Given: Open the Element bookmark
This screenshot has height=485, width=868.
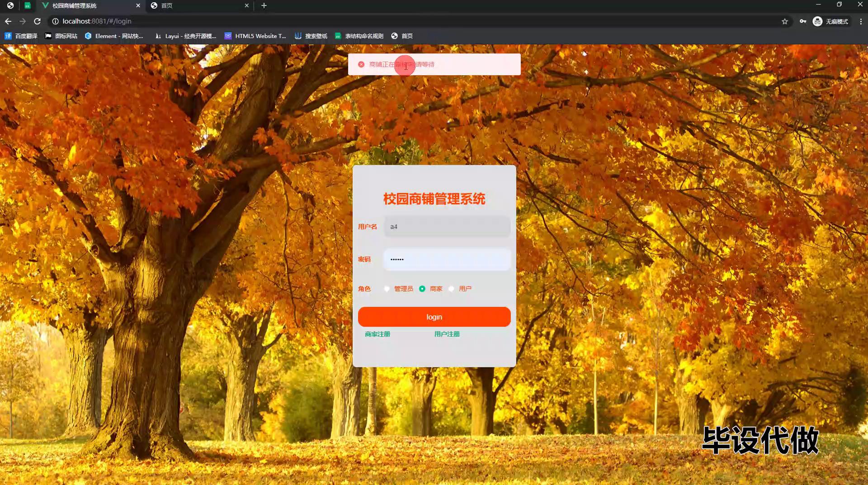Looking at the screenshot, I should click(x=114, y=36).
